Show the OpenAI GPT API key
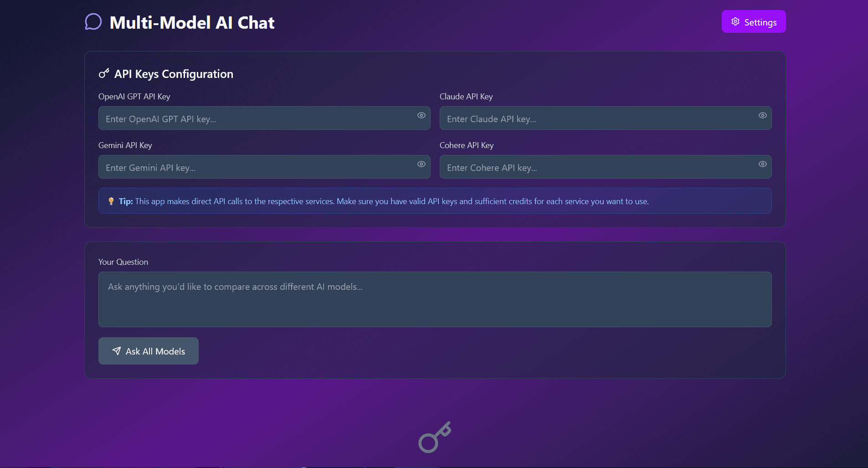Screen dimensions: 868x468 coord(421,115)
